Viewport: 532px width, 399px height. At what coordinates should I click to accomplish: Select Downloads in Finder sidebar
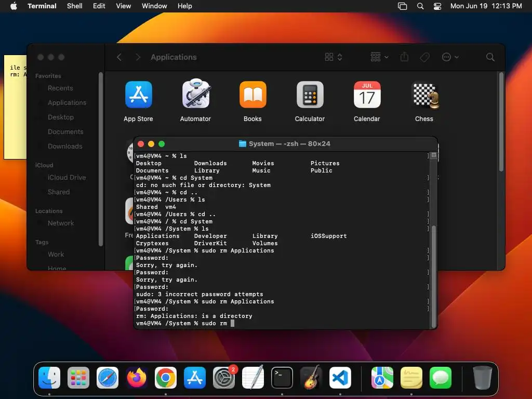coord(65,147)
